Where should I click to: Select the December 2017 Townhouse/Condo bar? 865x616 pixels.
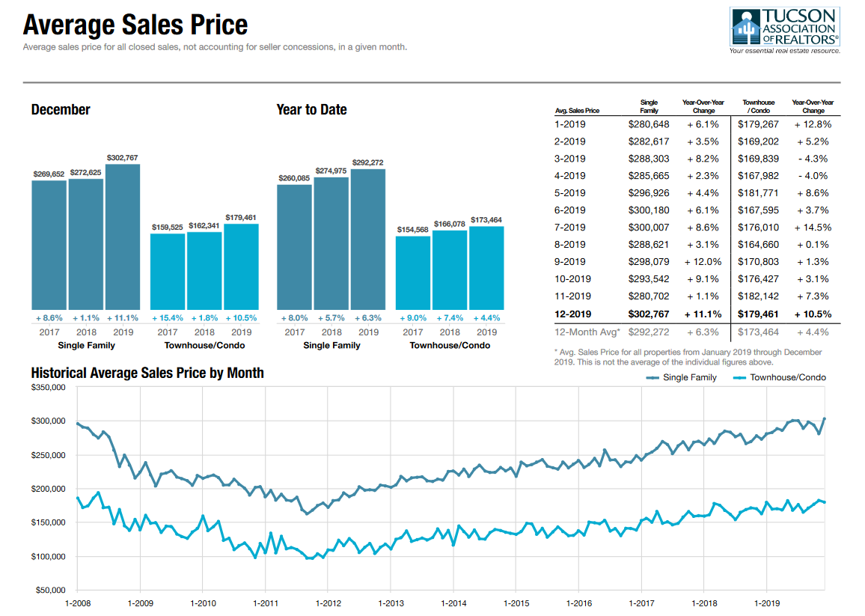click(168, 271)
